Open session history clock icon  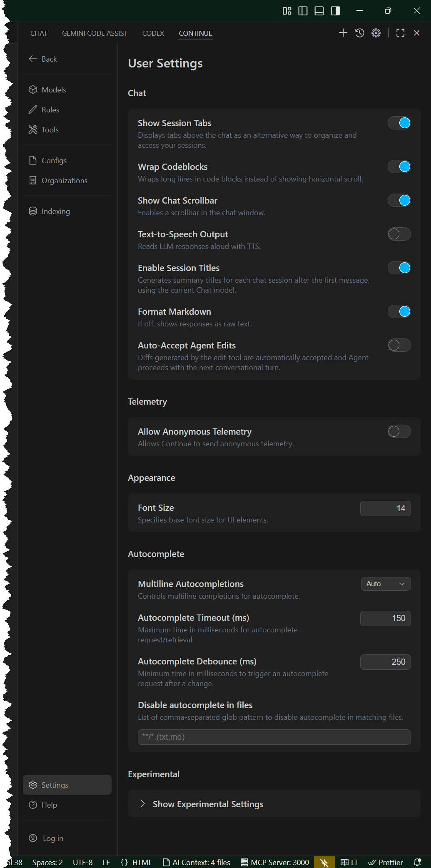[x=360, y=33]
